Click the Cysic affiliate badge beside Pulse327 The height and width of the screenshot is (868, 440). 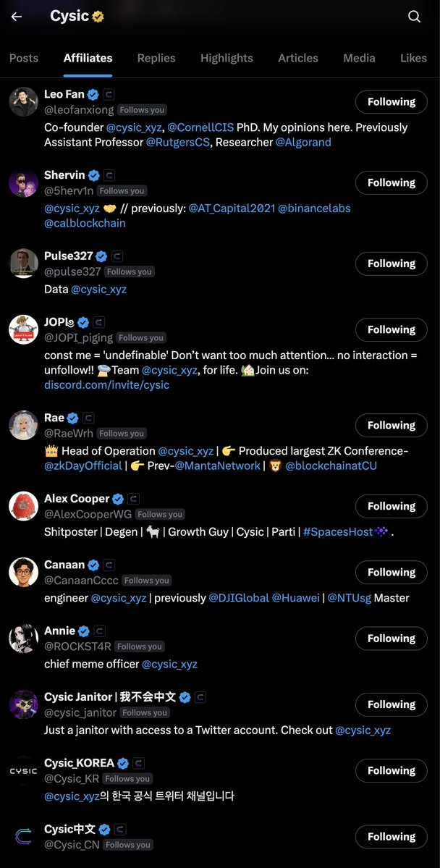coord(117,256)
